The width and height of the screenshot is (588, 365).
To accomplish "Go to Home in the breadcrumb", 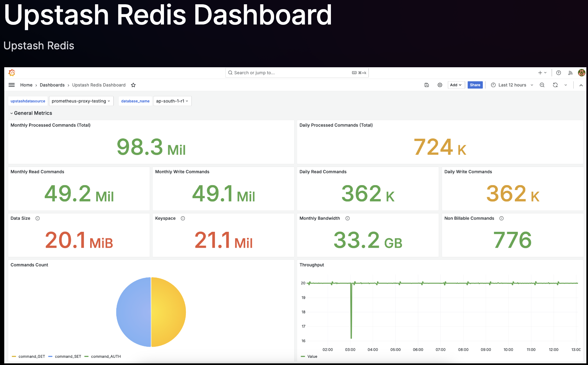I will 26,85.
